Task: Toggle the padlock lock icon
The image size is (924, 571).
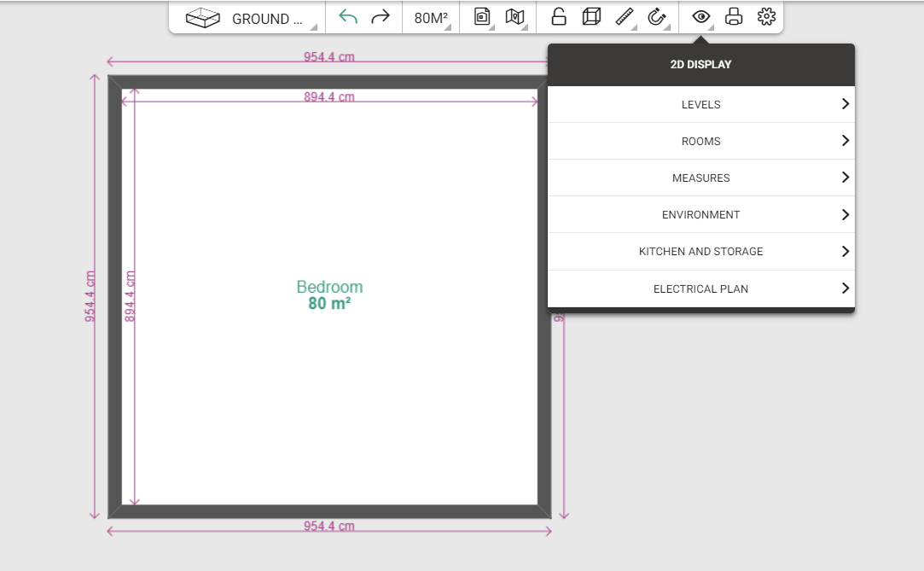Action: (559, 17)
